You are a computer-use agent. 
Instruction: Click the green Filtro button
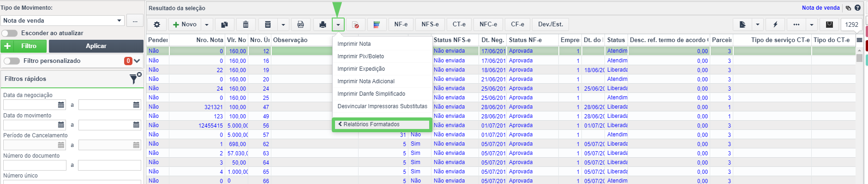pyautogui.click(x=24, y=46)
